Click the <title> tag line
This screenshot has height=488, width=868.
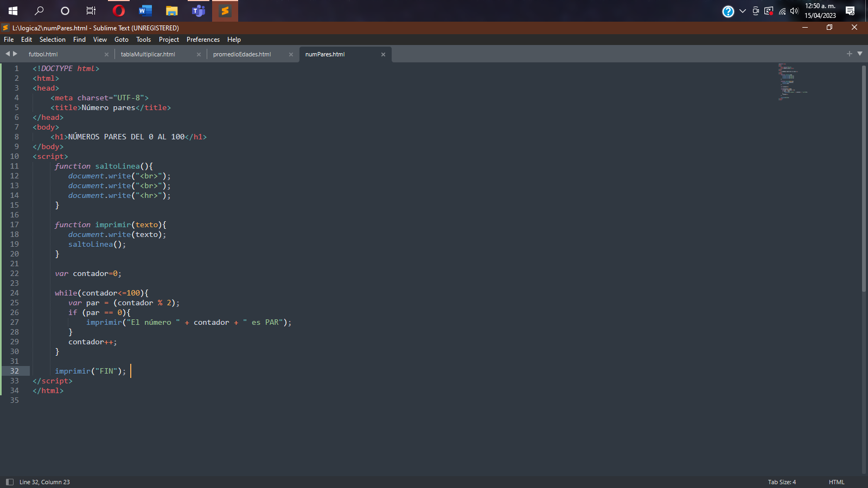tap(111, 107)
